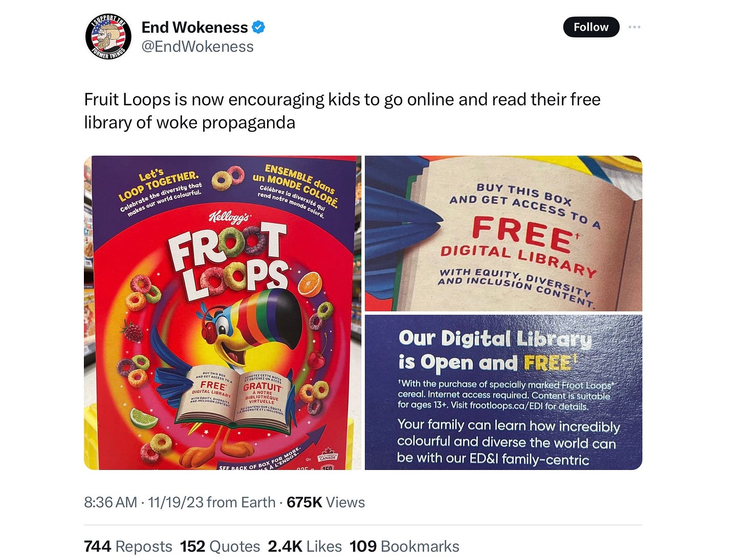Show the 152 Quotes list
The image size is (745, 560).
click(x=220, y=546)
